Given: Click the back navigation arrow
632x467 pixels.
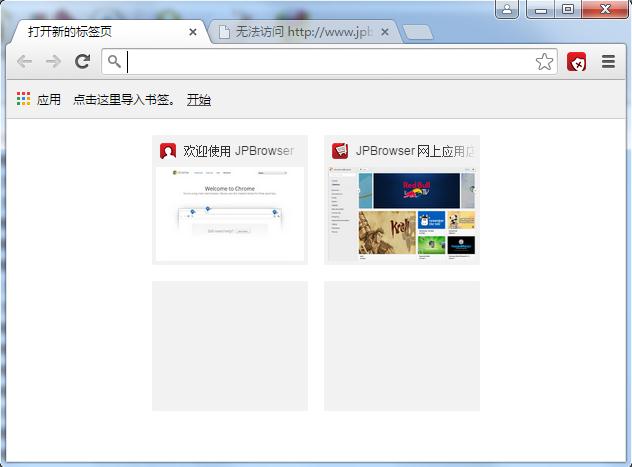Looking at the screenshot, I should [25, 62].
